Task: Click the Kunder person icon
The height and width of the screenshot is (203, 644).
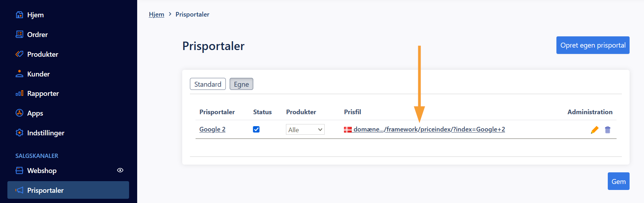Action: pos(20,74)
